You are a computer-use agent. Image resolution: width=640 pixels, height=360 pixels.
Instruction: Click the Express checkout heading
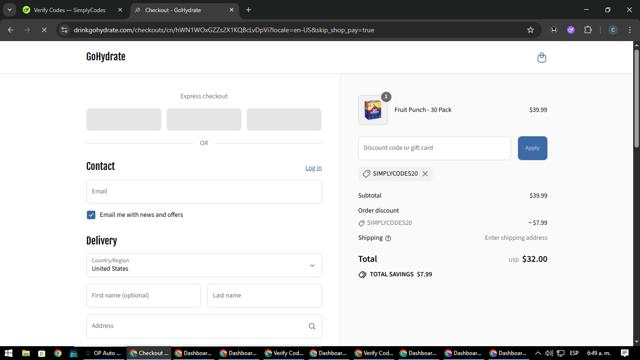pyautogui.click(x=204, y=96)
